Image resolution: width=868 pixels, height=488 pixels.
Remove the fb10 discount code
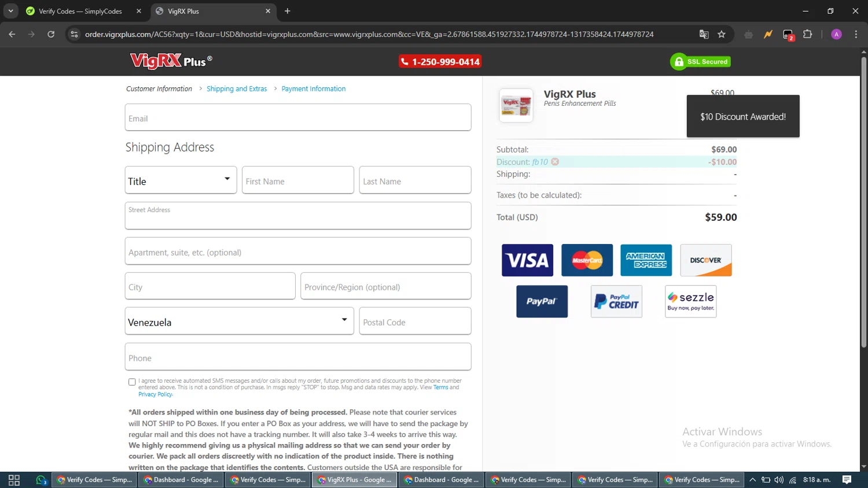pos(555,162)
